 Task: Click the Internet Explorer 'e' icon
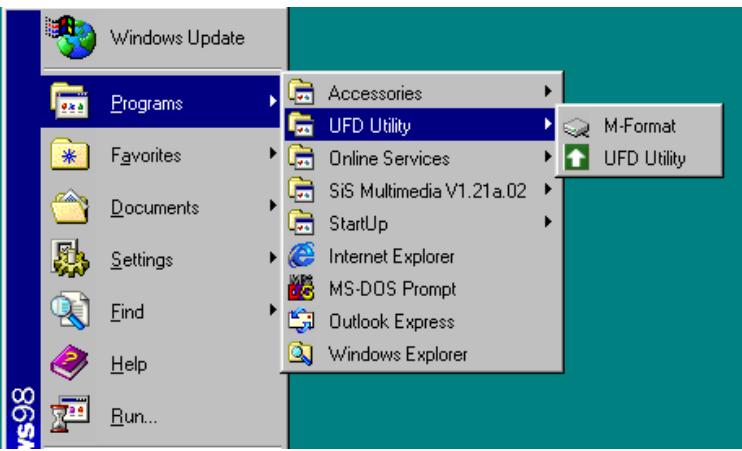(x=301, y=255)
